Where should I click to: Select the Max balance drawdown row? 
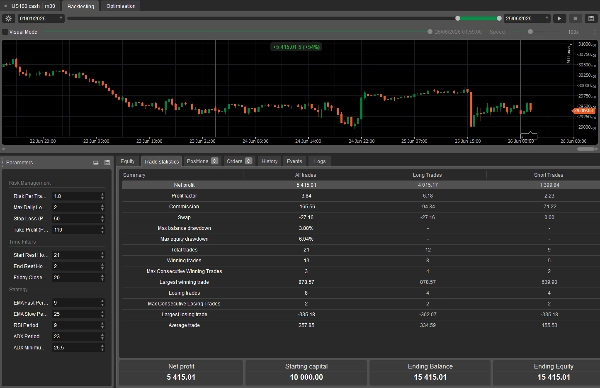361,228
